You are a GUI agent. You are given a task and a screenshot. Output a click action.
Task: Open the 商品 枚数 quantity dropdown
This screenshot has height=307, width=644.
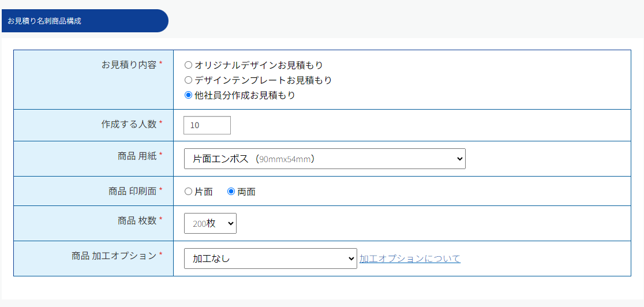tap(210, 223)
